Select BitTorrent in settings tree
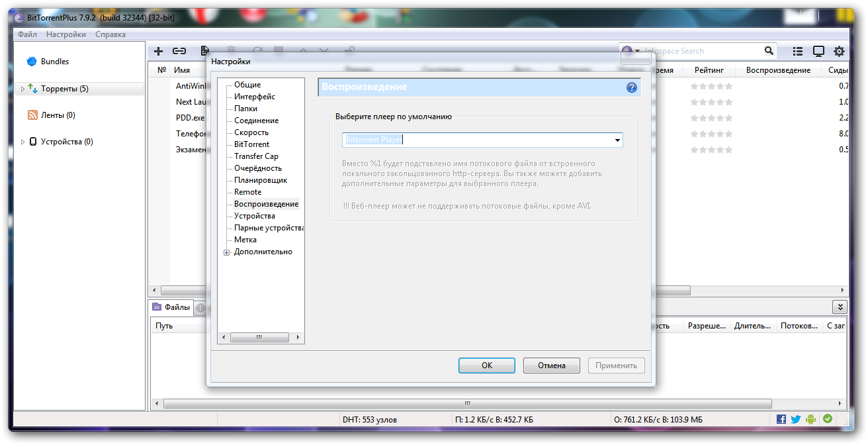This screenshot has width=868, height=445. pos(251,144)
